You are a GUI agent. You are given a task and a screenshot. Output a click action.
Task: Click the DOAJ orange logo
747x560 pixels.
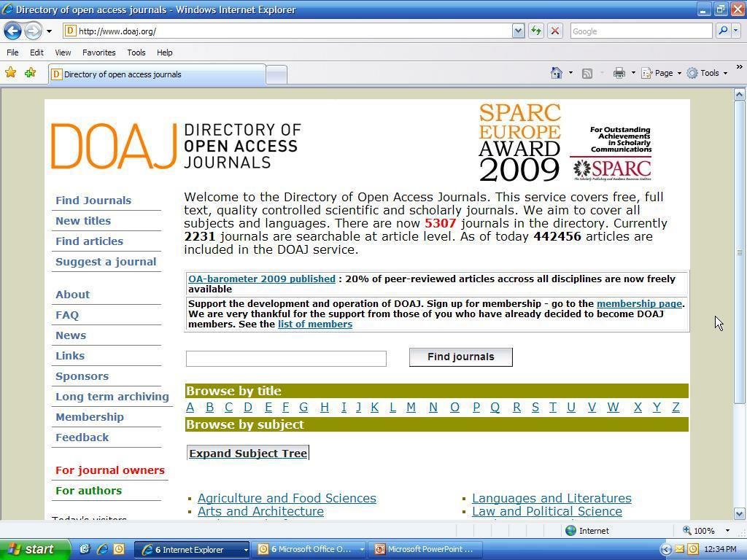point(113,146)
